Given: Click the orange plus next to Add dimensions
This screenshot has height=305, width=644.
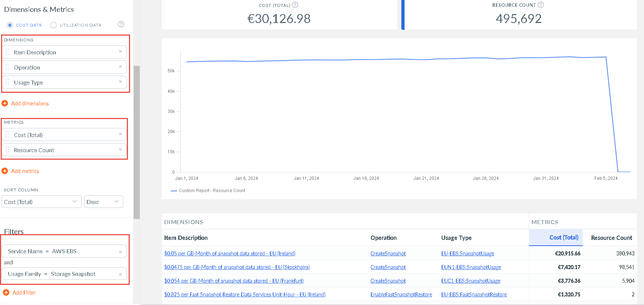Looking at the screenshot, I should 5,103.
